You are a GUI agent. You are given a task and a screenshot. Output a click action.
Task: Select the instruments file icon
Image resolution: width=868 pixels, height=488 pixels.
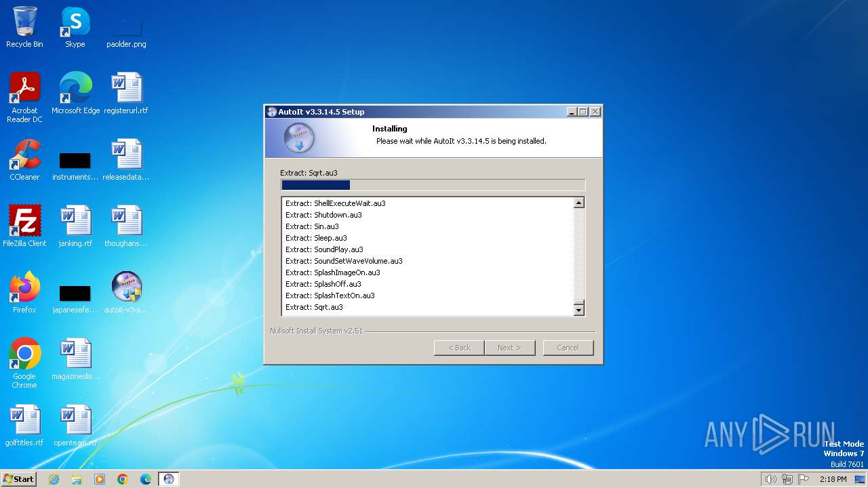pyautogui.click(x=75, y=167)
